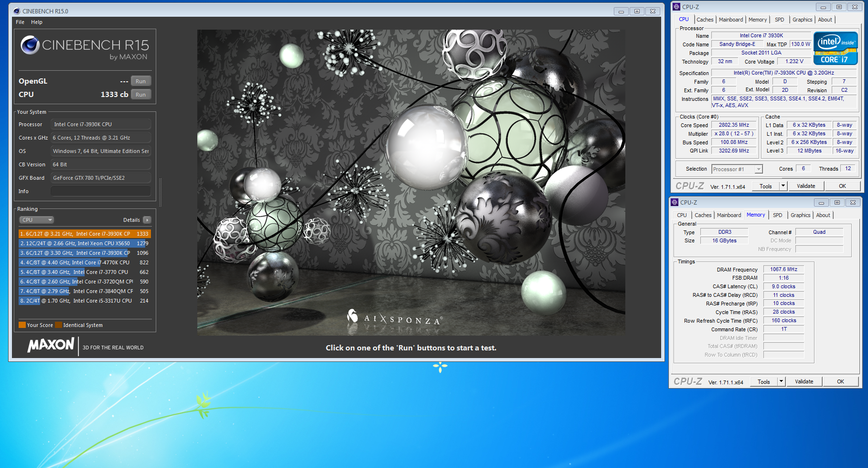Select Graphics tab in lower CPU-Z window

coord(801,215)
